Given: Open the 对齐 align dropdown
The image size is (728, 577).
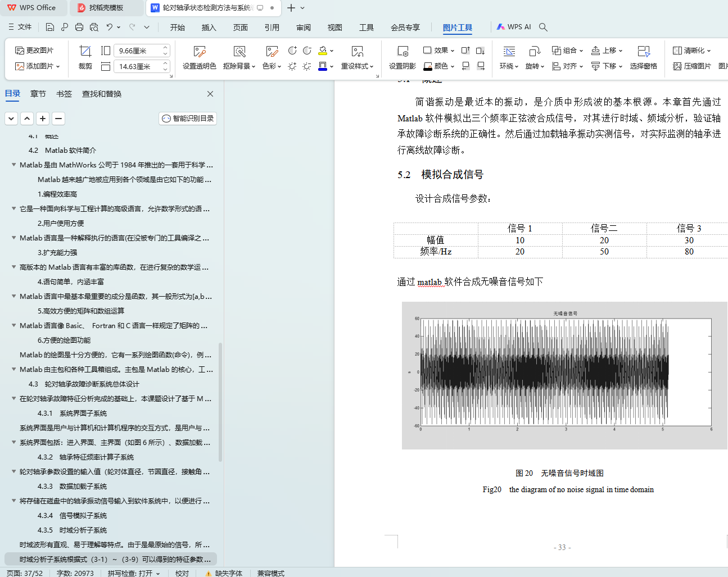Looking at the screenshot, I should click(x=568, y=66).
